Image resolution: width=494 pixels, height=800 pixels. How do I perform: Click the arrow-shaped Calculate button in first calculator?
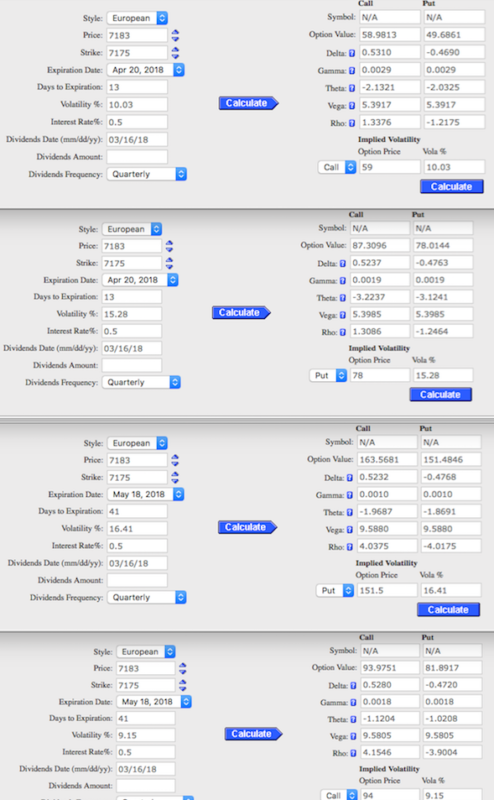pyautogui.click(x=249, y=103)
